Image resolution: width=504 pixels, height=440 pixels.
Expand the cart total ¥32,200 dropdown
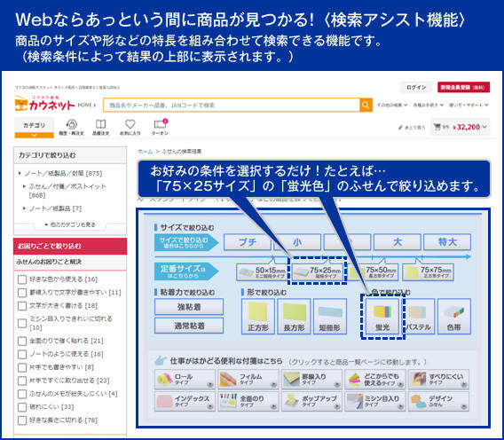pos(461,127)
